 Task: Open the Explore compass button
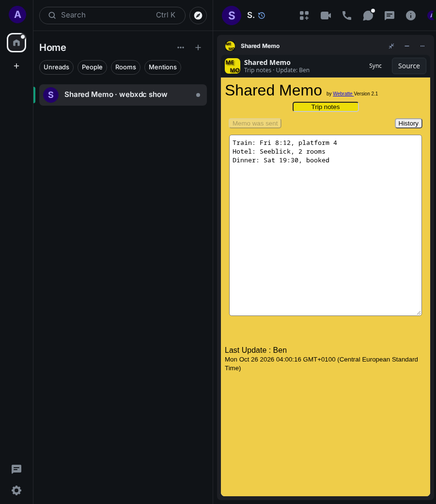tap(198, 16)
